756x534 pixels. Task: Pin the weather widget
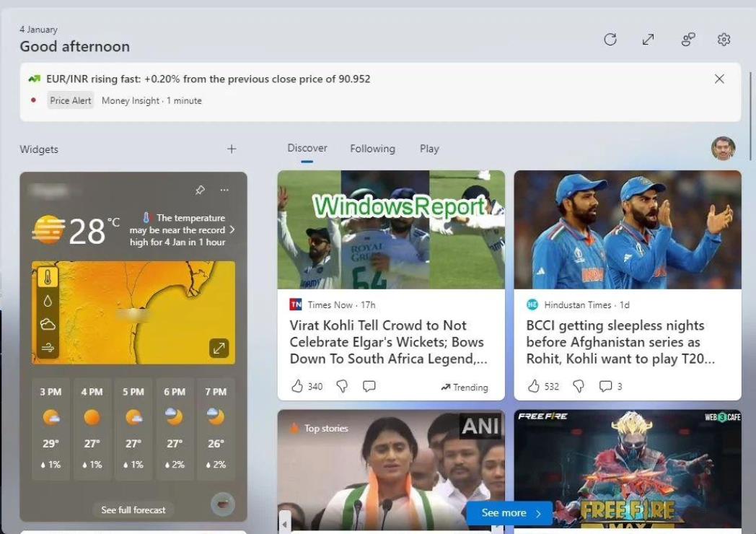coord(201,190)
